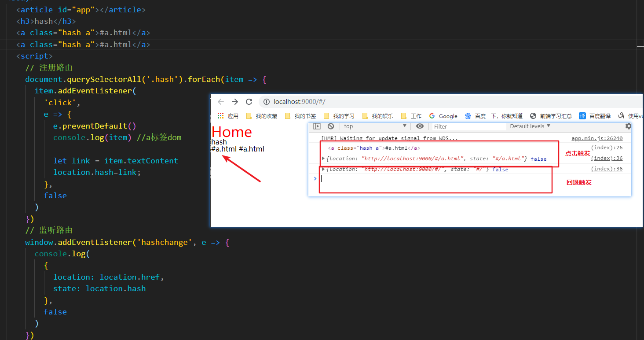
Task: Reload the localhost page
Action: (249, 102)
